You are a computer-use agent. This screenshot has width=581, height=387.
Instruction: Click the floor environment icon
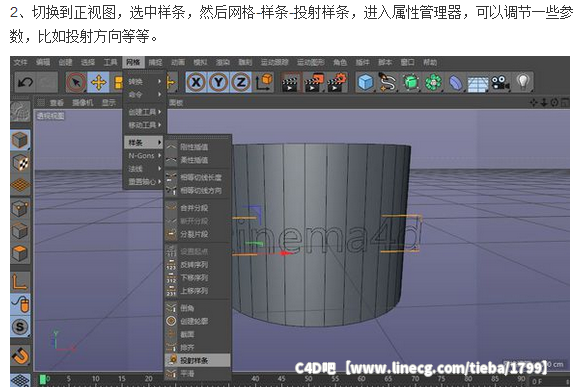coord(478,83)
